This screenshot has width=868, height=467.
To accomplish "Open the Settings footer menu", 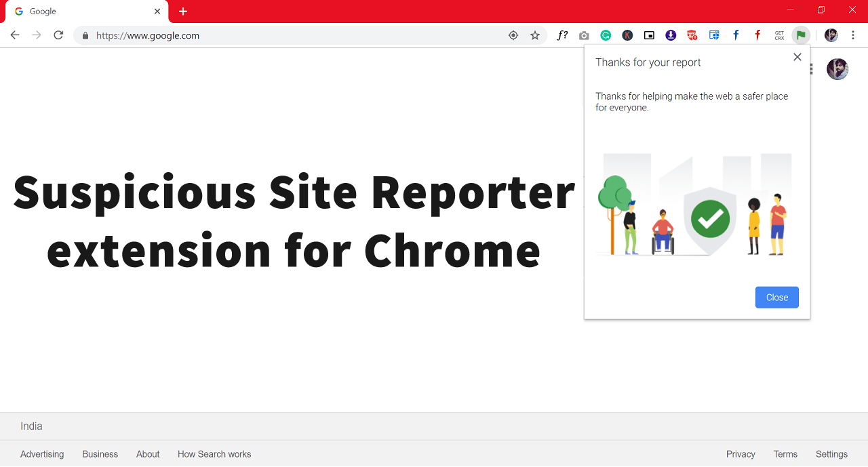I will (x=831, y=454).
